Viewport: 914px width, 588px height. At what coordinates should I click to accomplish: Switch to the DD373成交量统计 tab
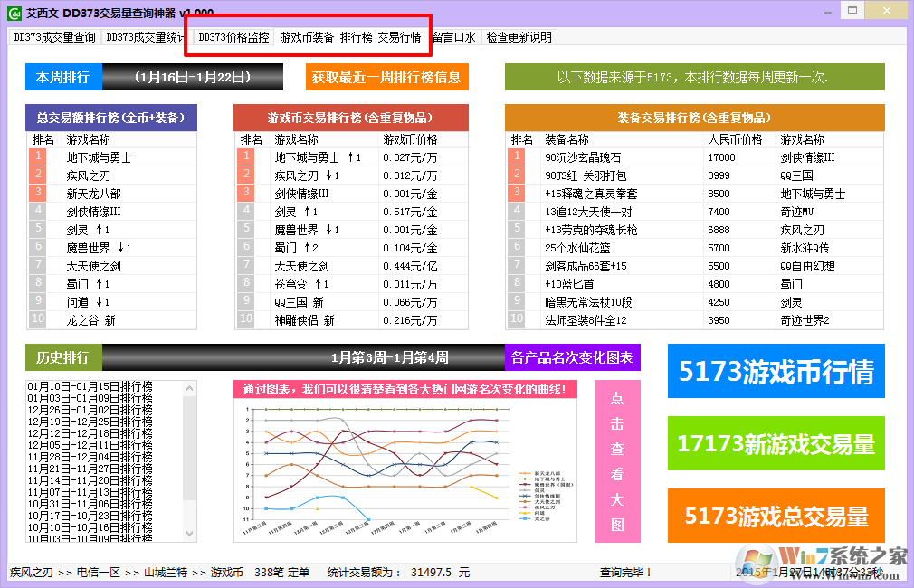coord(145,38)
